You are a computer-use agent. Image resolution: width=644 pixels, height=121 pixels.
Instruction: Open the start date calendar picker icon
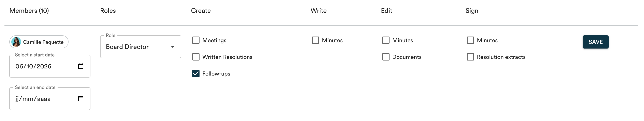(80, 66)
